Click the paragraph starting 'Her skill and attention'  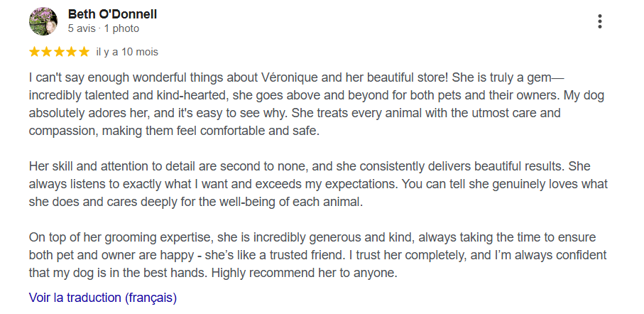(318, 184)
